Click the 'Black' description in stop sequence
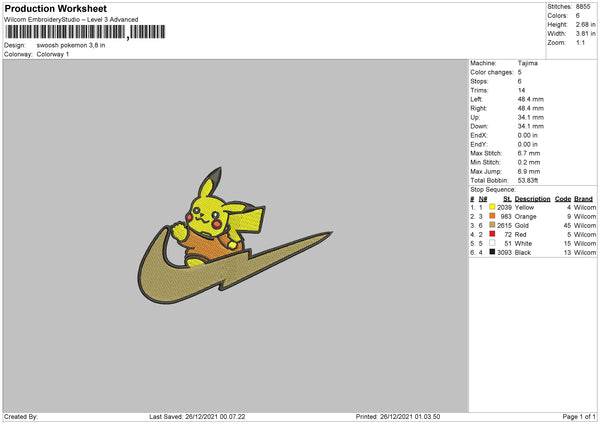Image resolution: width=600 pixels, height=424 pixels. click(x=523, y=252)
